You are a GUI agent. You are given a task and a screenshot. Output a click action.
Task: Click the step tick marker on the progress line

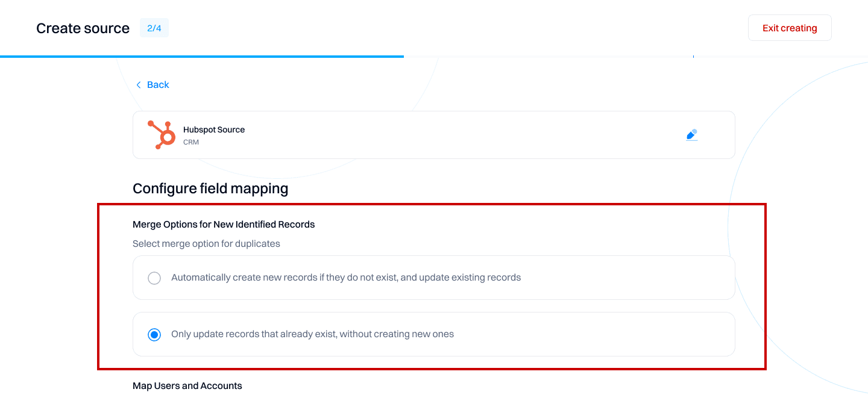tap(693, 57)
